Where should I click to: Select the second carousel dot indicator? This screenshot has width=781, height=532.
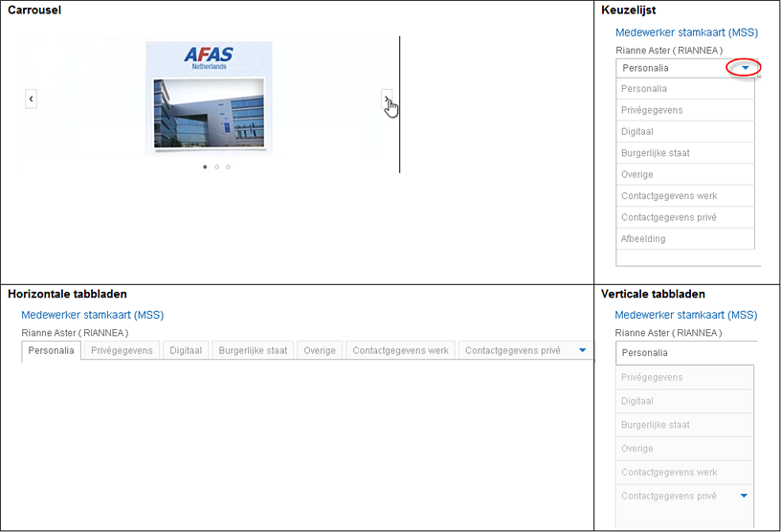click(216, 166)
